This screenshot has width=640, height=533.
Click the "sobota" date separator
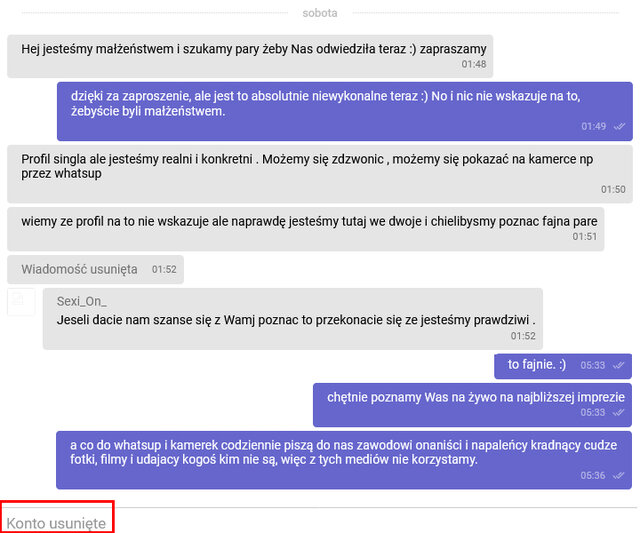pyautogui.click(x=319, y=13)
